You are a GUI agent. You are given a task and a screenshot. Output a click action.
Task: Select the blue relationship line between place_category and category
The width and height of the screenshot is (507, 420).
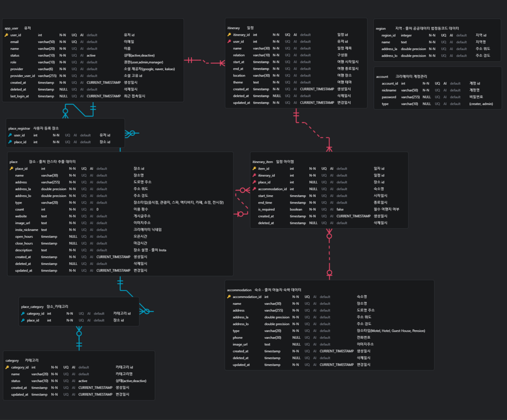tap(79, 338)
